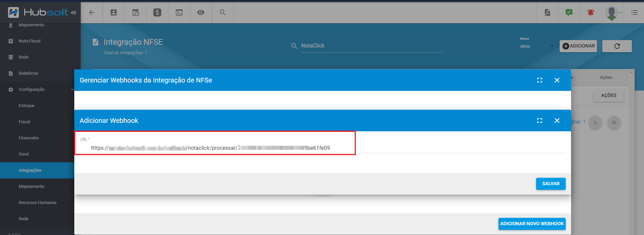Open the green chat check icon
The width and height of the screenshot is (644, 235).
pyautogui.click(x=569, y=12)
